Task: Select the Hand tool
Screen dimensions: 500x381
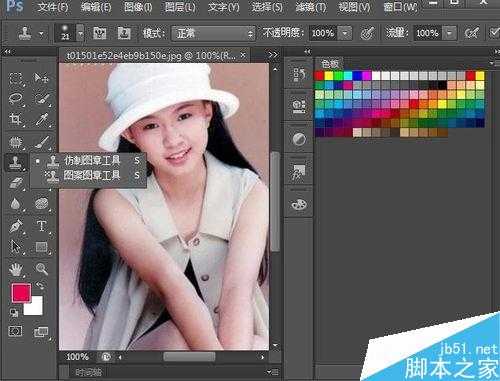Action: pos(15,269)
